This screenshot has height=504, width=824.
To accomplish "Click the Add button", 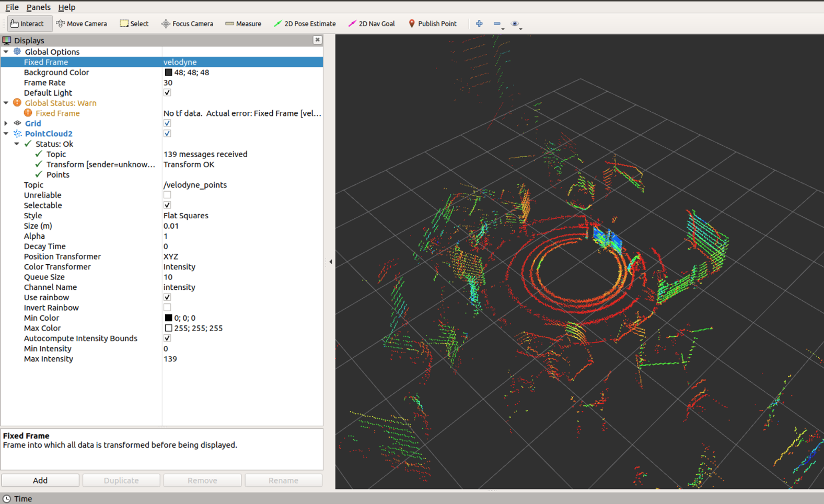I will [40, 480].
